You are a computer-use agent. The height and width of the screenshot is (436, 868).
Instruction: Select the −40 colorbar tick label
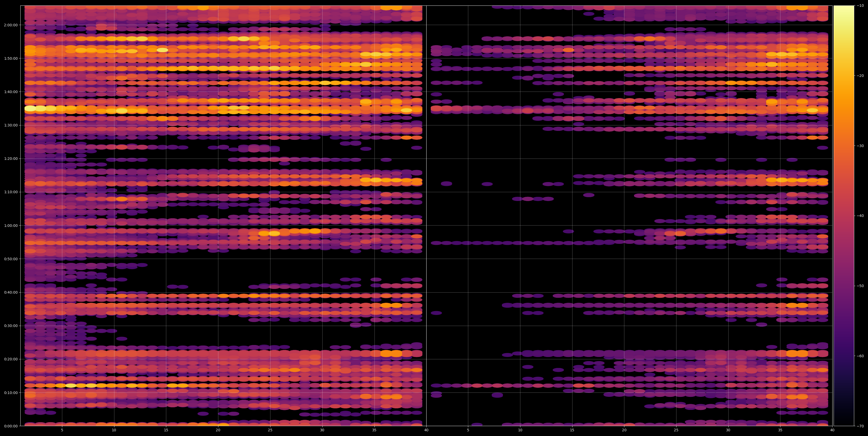tap(860, 216)
